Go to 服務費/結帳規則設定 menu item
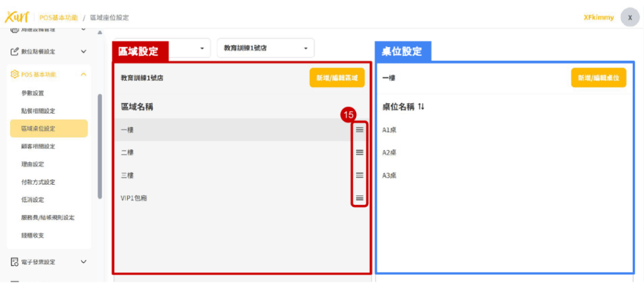Screen dimensions: 644x286 pos(48,217)
